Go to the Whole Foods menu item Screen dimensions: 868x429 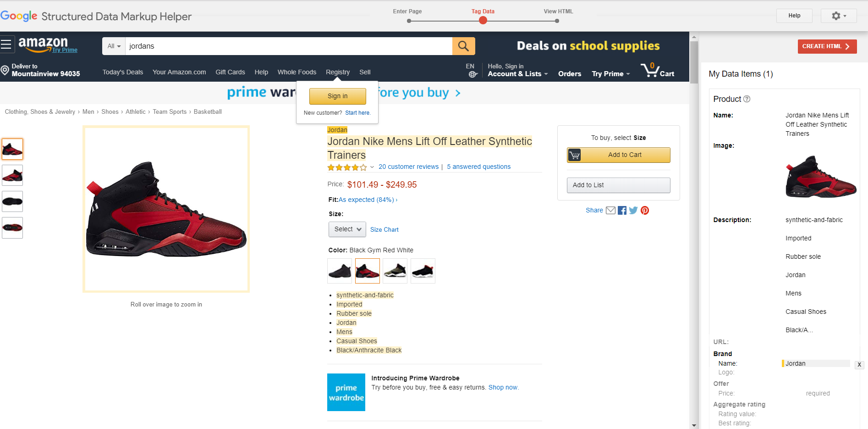[297, 72]
